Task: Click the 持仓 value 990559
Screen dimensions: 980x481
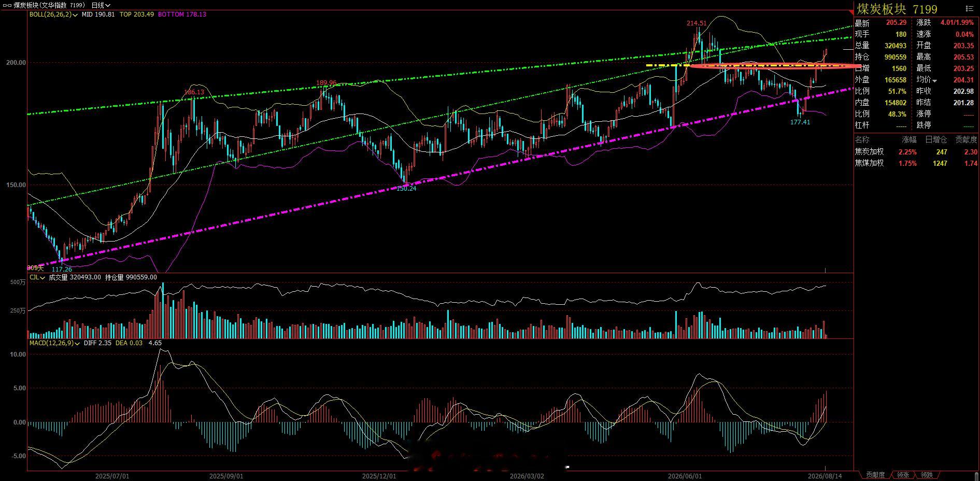Action: [x=896, y=57]
